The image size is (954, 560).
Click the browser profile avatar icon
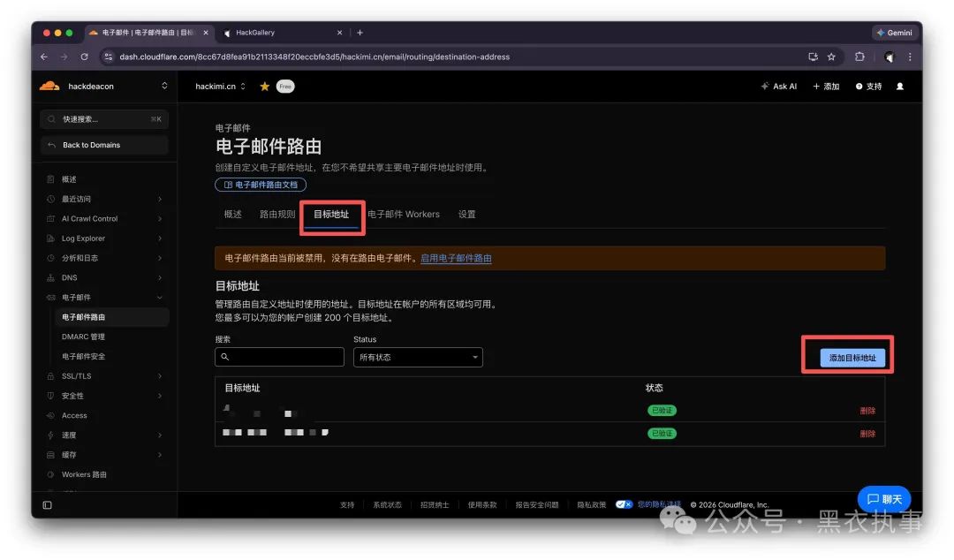pyautogui.click(x=889, y=57)
